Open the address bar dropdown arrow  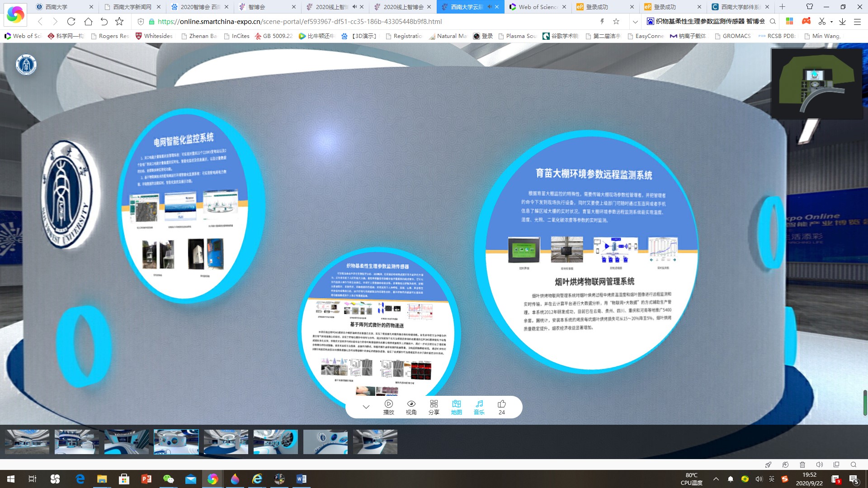click(635, 21)
